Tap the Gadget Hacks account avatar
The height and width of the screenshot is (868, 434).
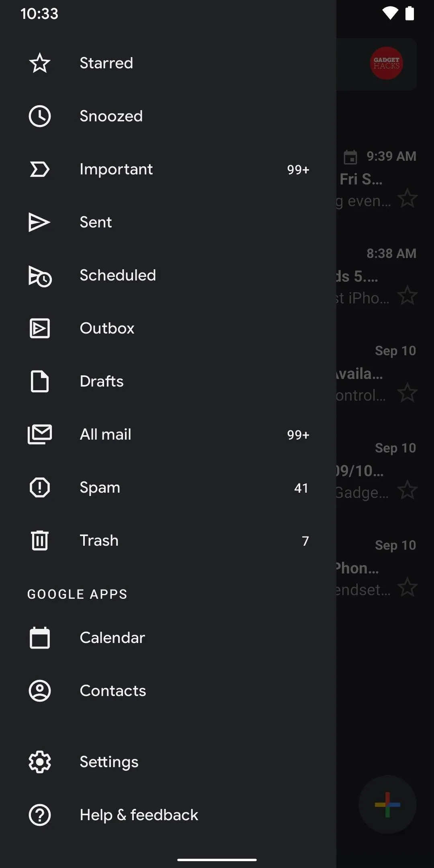386,63
